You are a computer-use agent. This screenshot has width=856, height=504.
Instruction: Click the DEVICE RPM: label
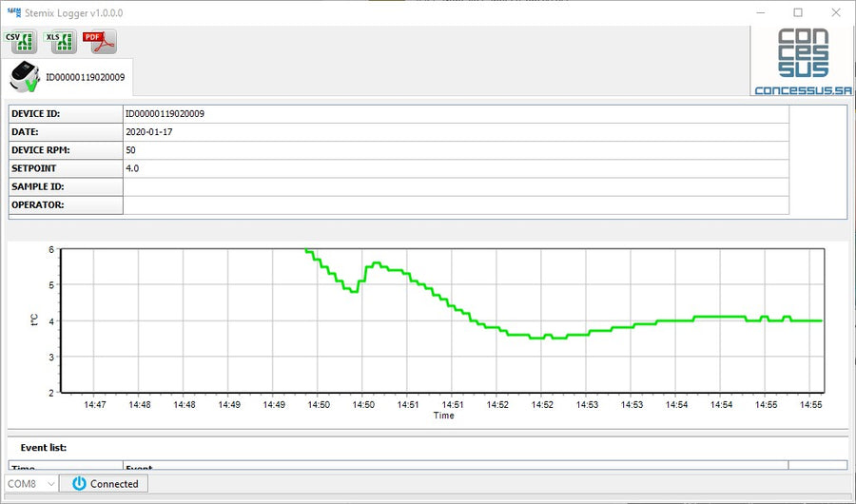coord(41,150)
